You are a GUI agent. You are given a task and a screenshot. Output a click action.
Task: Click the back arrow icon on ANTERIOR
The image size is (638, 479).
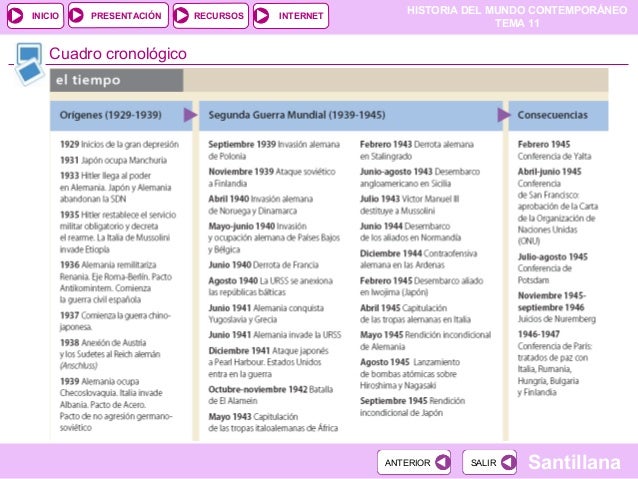click(442, 462)
